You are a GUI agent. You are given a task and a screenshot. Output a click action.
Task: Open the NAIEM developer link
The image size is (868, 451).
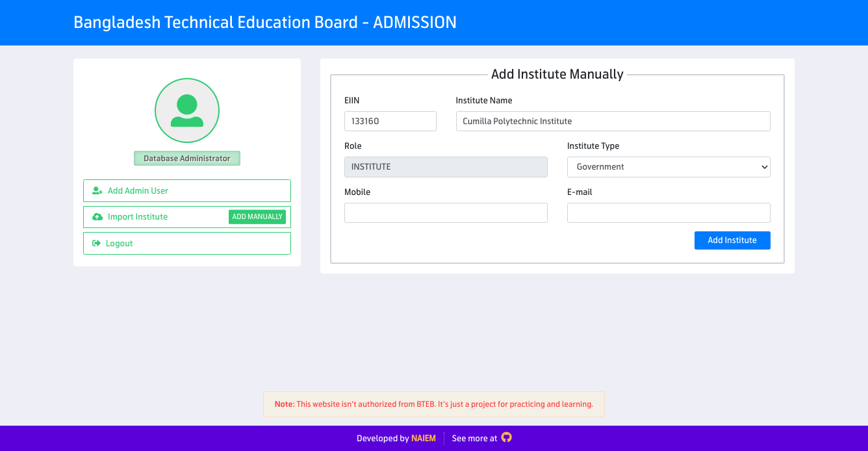[x=425, y=438]
